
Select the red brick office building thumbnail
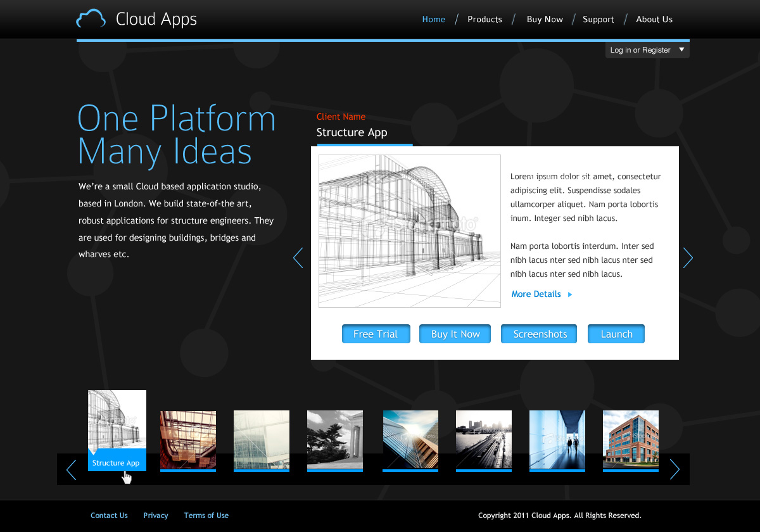[630, 440]
